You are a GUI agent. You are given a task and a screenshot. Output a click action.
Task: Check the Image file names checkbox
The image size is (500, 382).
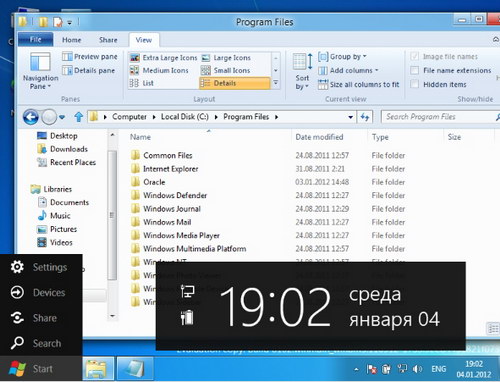[x=414, y=56]
